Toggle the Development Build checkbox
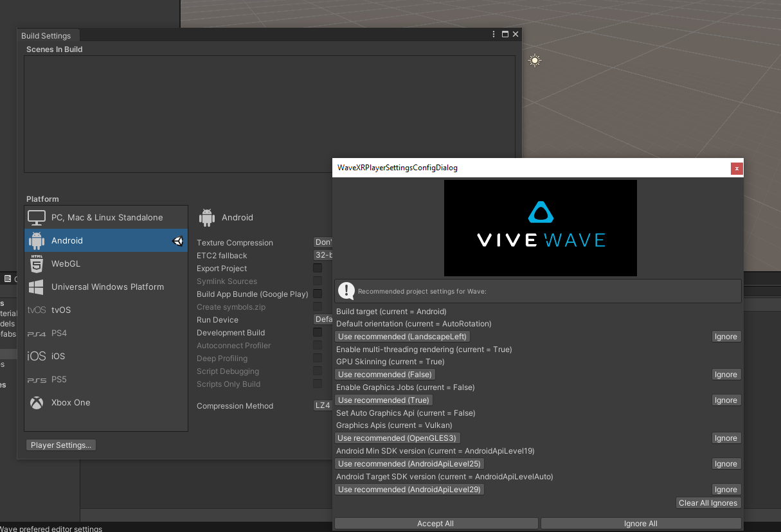The image size is (781, 532). (318, 332)
